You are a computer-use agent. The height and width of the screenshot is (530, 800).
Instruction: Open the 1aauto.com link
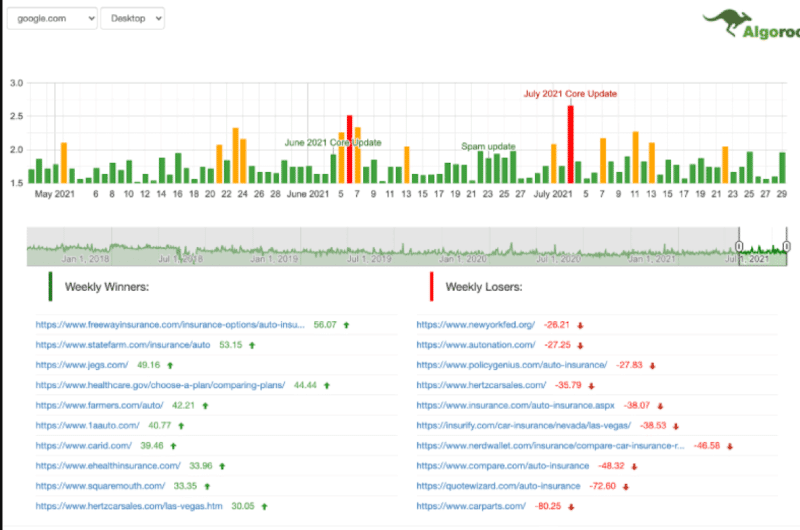(x=87, y=425)
